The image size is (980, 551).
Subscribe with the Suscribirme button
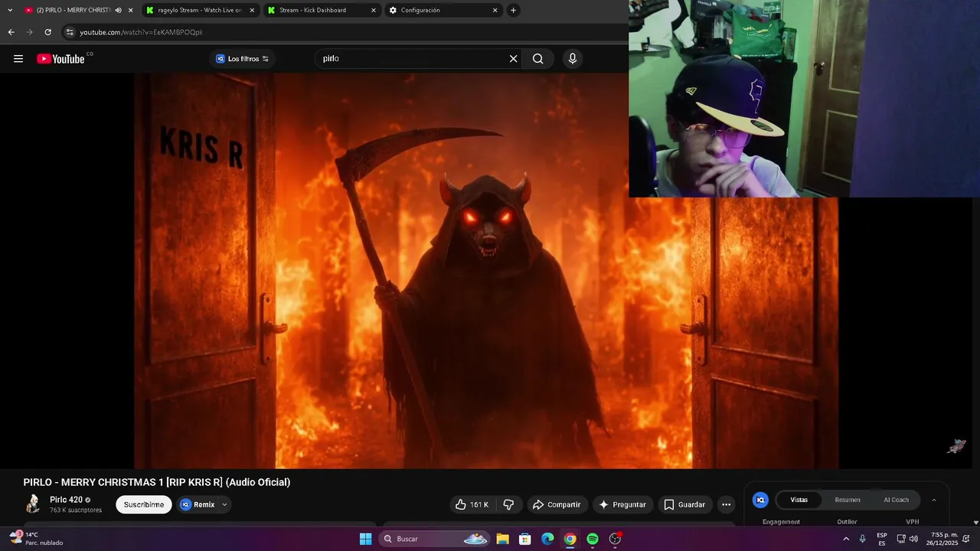click(x=144, y=504)
